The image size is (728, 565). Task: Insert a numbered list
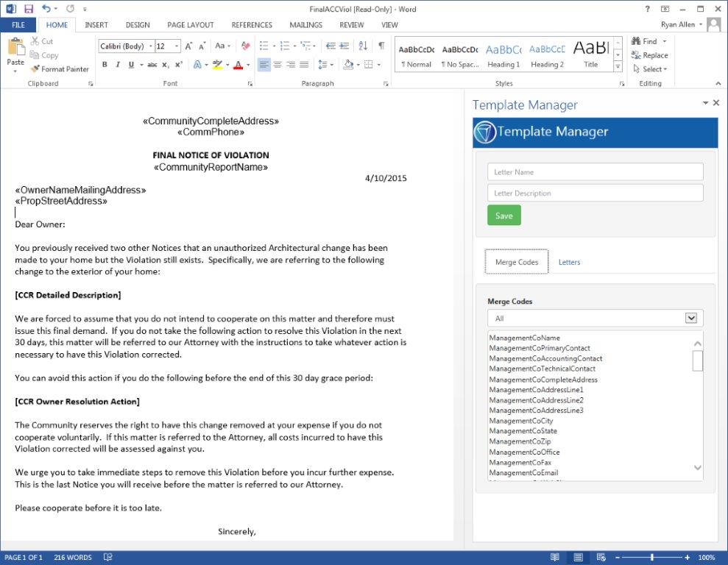point(285,46)
